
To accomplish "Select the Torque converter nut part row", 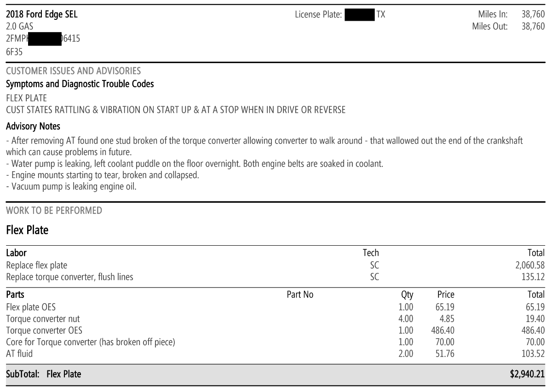I will tap(276, 318).
